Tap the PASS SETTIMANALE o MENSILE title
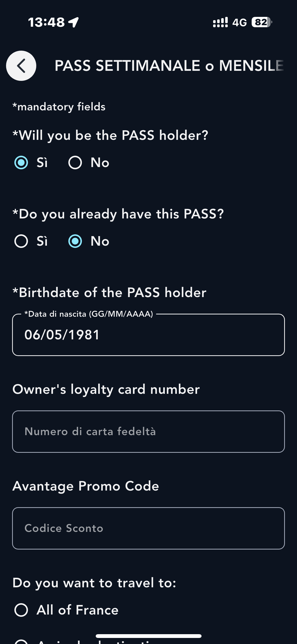297x644 pixels. click(169, 66)
